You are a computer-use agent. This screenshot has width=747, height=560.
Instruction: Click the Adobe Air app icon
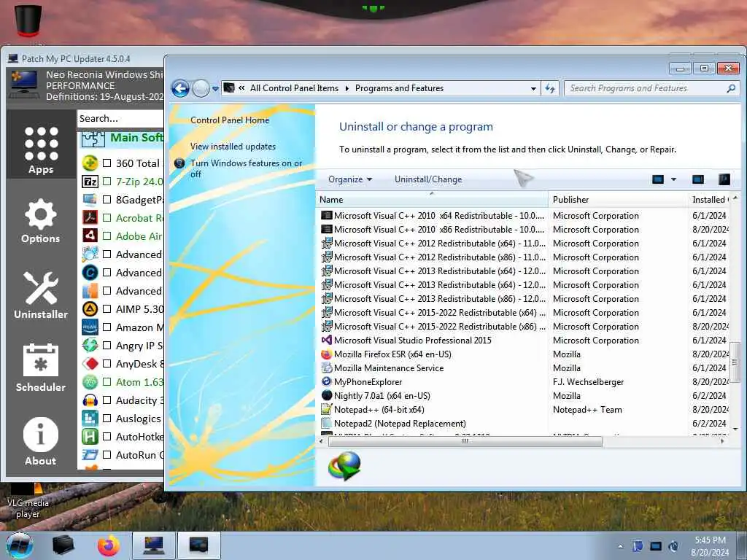point(90,236)
